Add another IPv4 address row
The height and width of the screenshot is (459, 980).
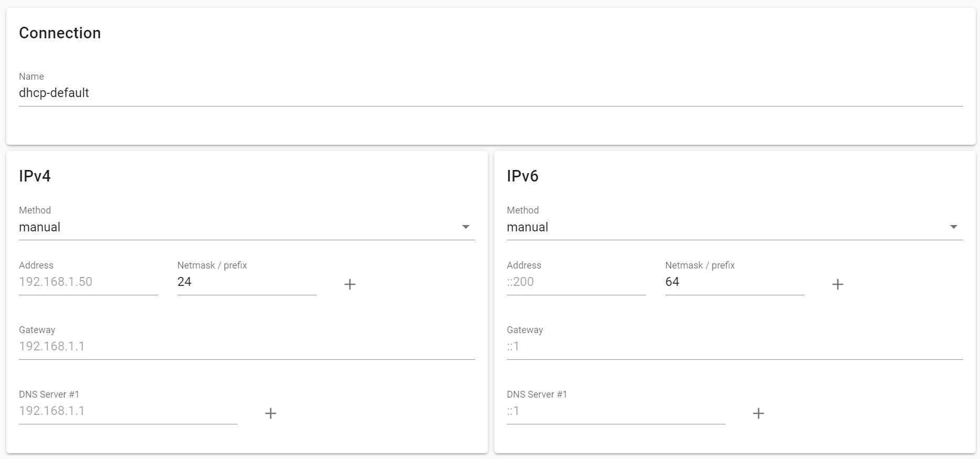click(x=349, y=284)
